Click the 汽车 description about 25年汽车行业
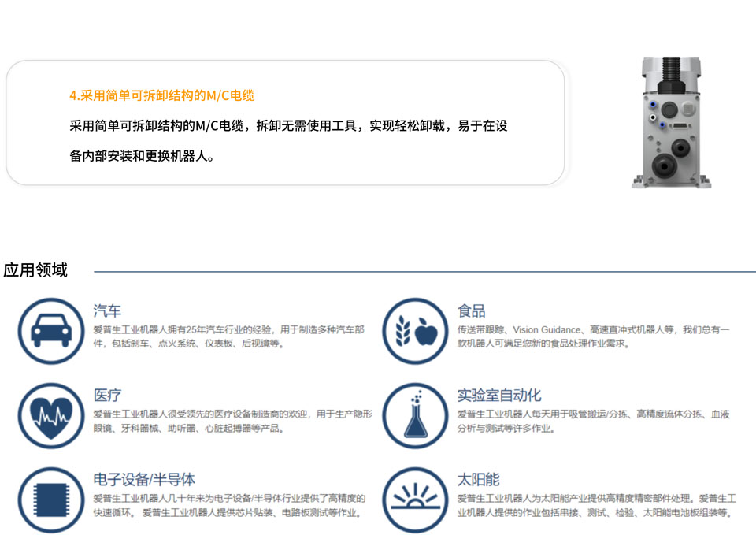This screenshot has width=756, height=535. pyautogui.click(x=228, y=336)
